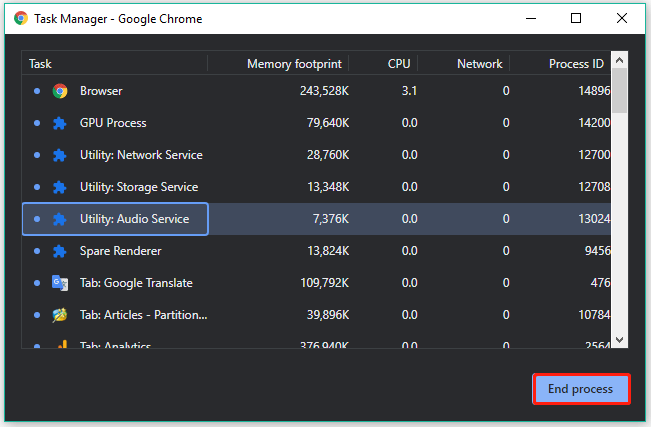
Task: Click the Articles - Partition tab favicon
Action: pyautogui.click(x=60, y=315)
